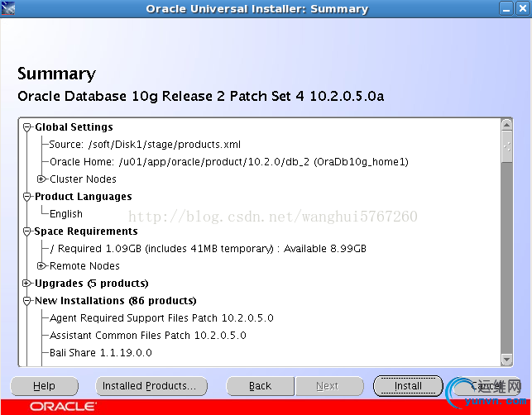Viewport: 532px width, 415px height.
Task: Select Assistant Common Files Patch row
Action: click(148, 336)
